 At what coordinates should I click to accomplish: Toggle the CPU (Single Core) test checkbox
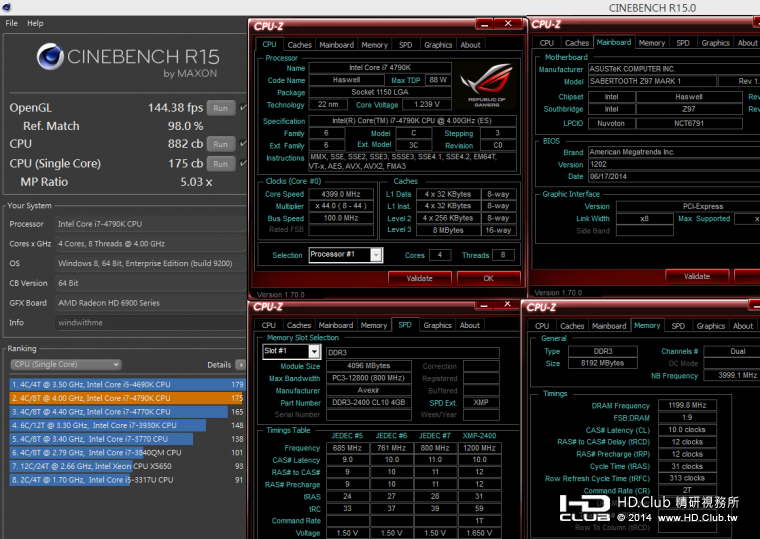point(241,163)
